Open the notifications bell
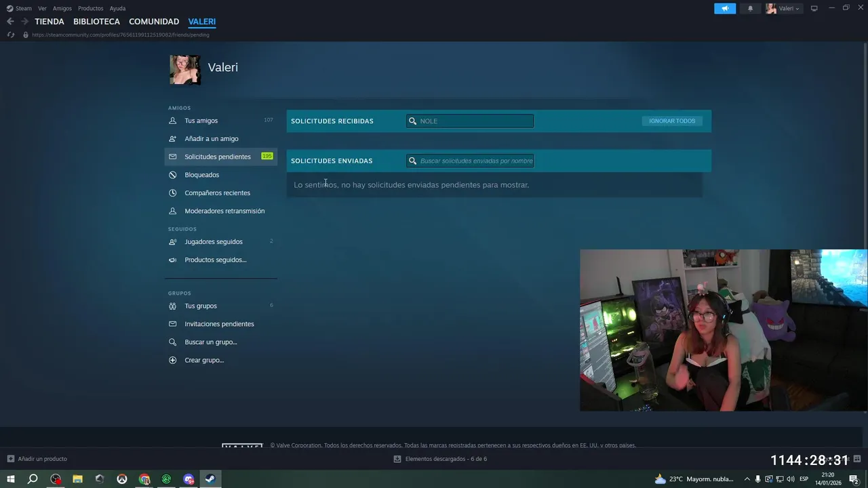 pos(750,8)
